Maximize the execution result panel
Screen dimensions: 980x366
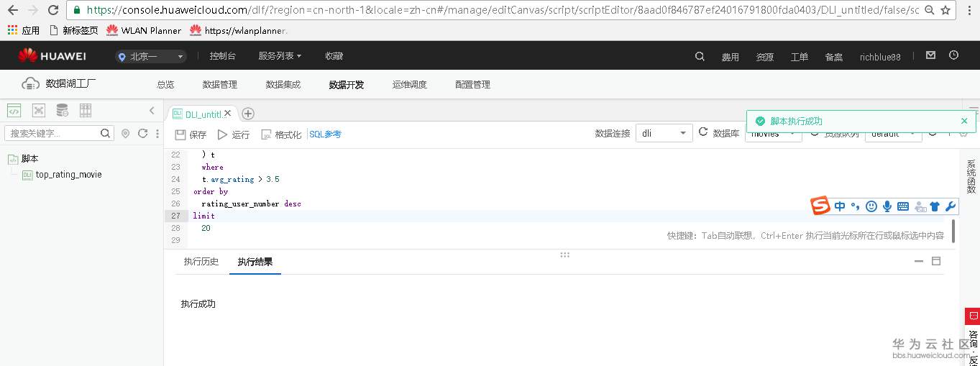point(936,261)
